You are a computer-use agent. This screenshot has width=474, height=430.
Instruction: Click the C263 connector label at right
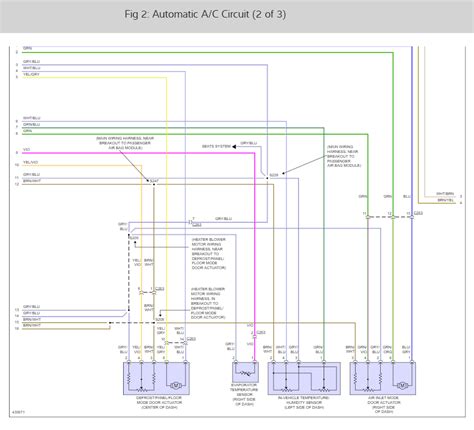[x=418, y=213]
